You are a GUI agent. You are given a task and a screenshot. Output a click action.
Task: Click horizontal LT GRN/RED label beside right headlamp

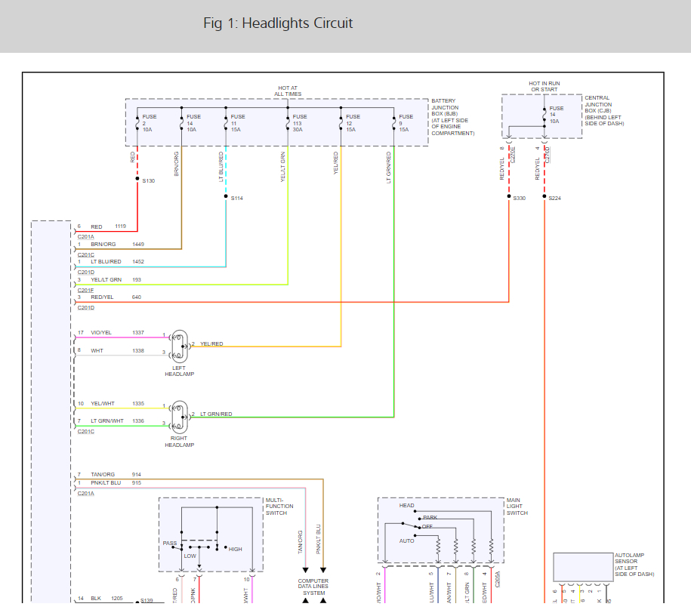(x=216, y=414)
